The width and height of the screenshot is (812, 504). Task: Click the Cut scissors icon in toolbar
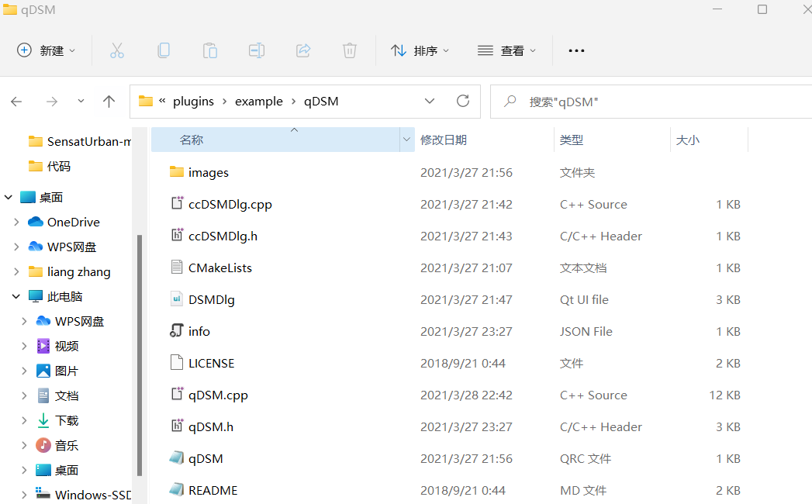pos(117,50)
